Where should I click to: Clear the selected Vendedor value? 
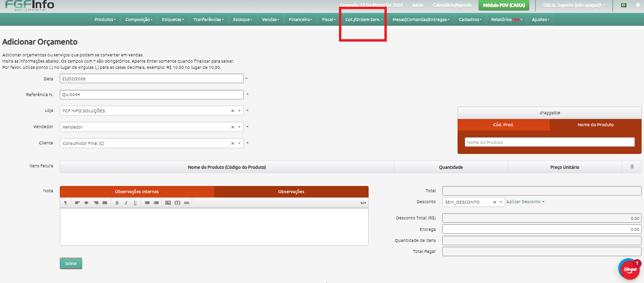click(233, 127)
